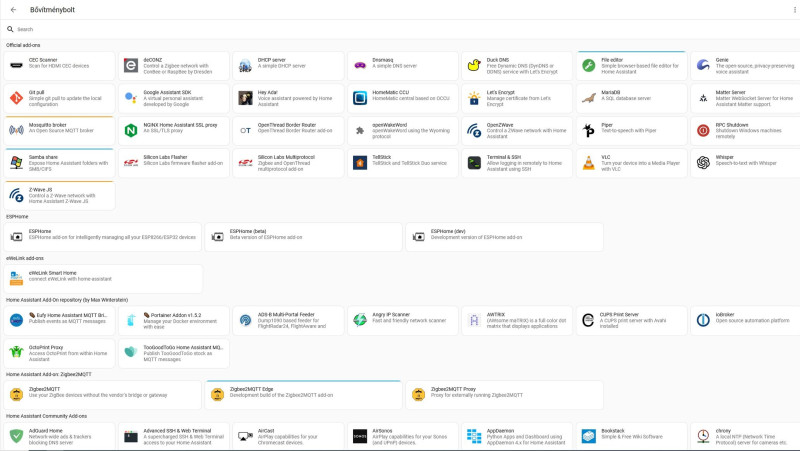Screen dimensions: 800x451
Task: Open the Bookstack add-on icon
Action: pyautogui.click(x=588, y=436)
